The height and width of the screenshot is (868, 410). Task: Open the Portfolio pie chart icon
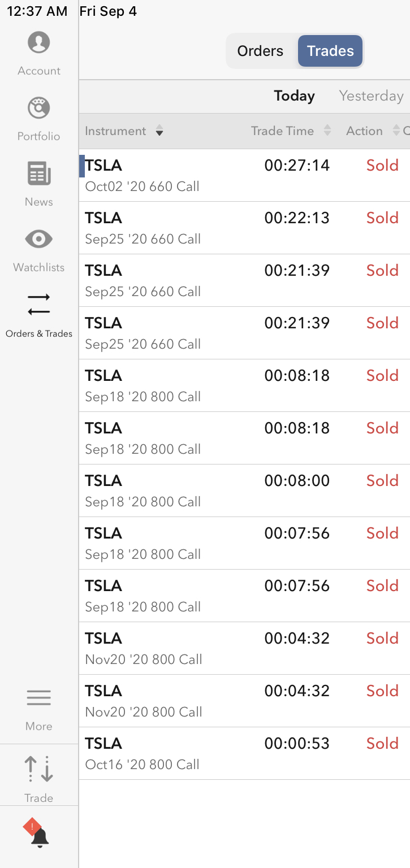[39, 108]
